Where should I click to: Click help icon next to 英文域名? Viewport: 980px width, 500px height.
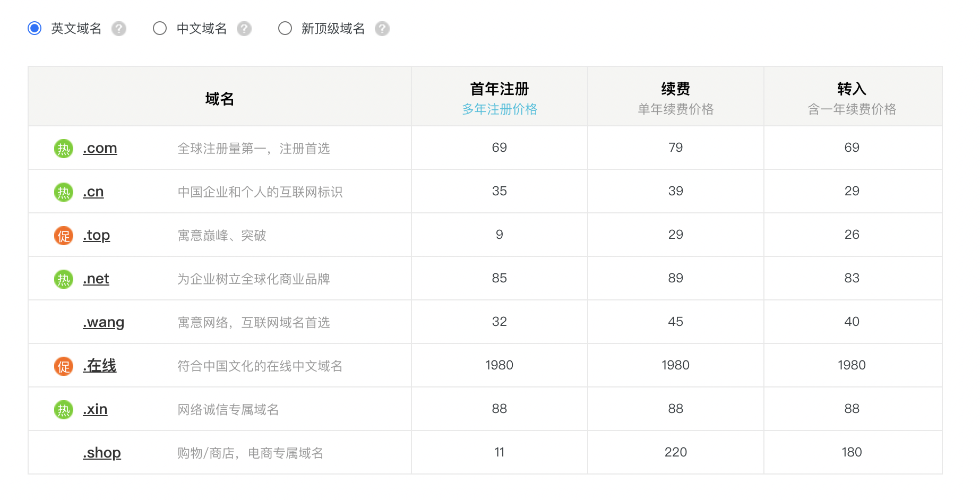click(119, 29)
